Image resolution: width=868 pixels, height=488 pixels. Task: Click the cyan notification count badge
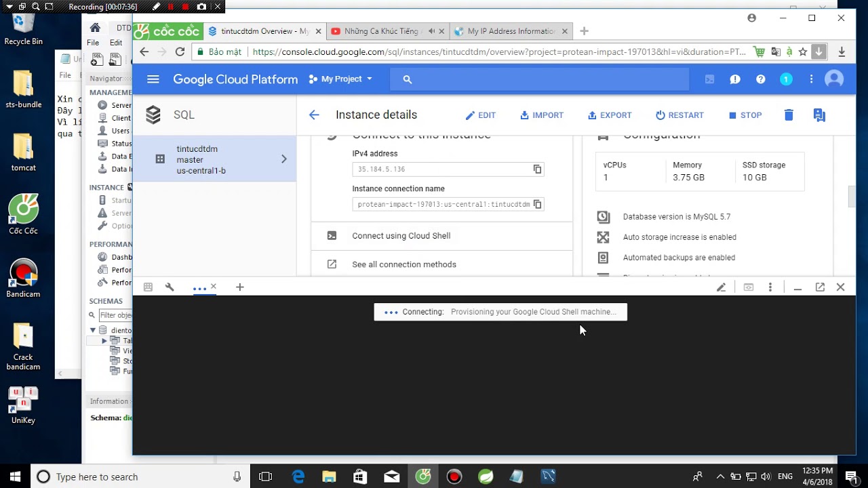[x=786, y=79]
